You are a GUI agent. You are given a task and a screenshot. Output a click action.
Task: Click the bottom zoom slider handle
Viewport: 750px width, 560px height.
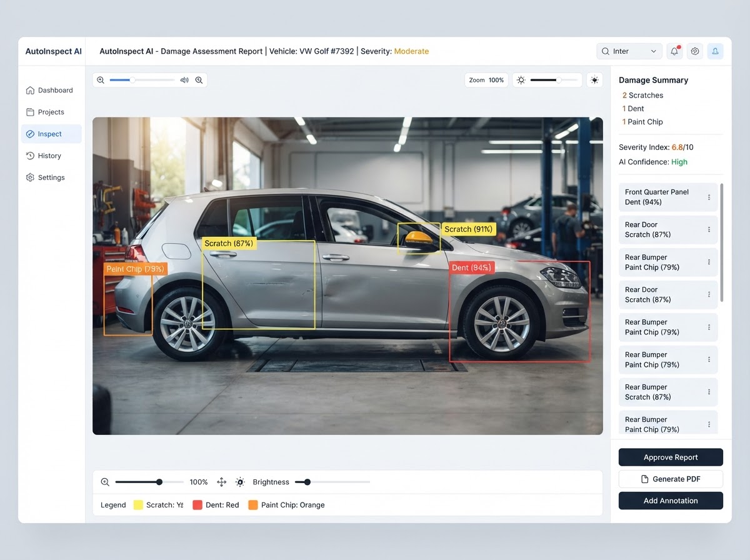159,482
